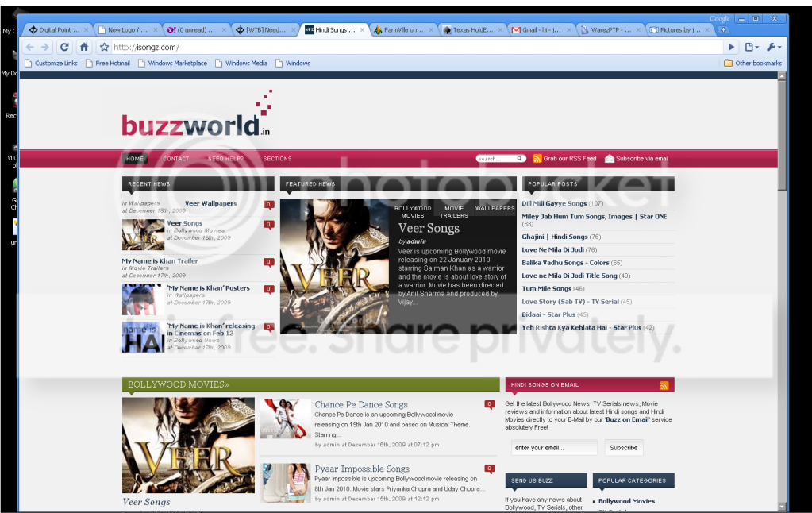Open Bollywood Movies popular category
812x513 pixels.
click(x=626, y=501)
